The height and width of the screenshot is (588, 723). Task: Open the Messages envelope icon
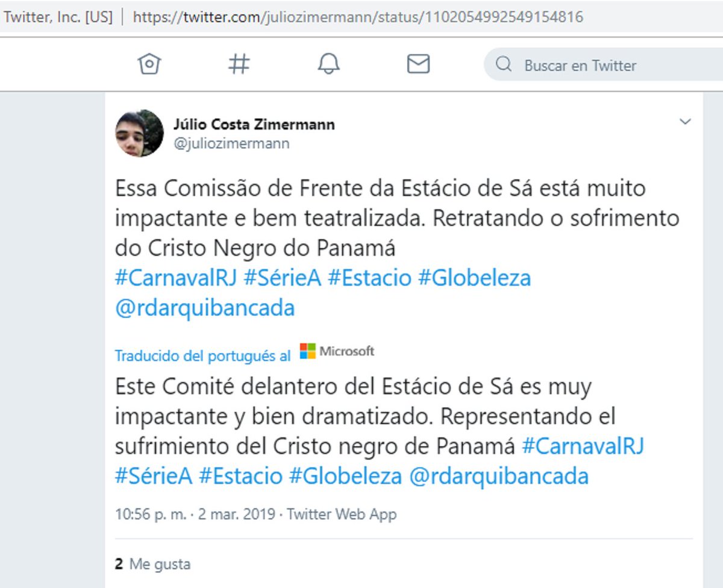[x=418, y=64]
